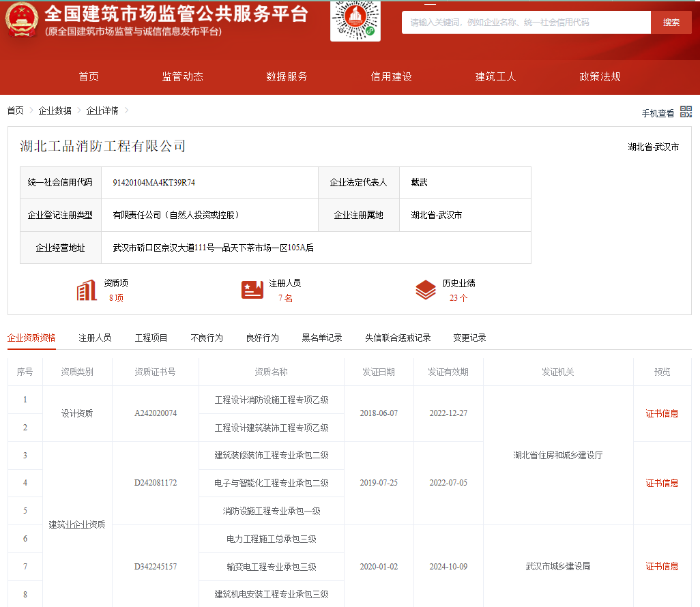The height and width of the screenshot is (607, 700).
Task: Open the 信用建设 navigation menu
Action: point(391,77)
